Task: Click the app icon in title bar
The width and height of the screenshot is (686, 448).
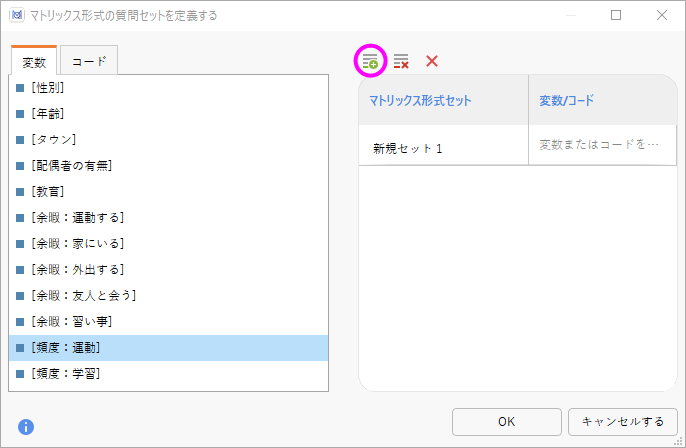Action: point(17,15)
